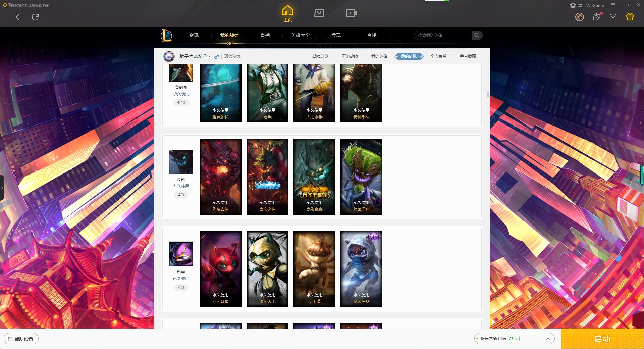Viewport: 644px width, 349px height.
Task: Click the search magnifier button
Action: coord(477,35)
